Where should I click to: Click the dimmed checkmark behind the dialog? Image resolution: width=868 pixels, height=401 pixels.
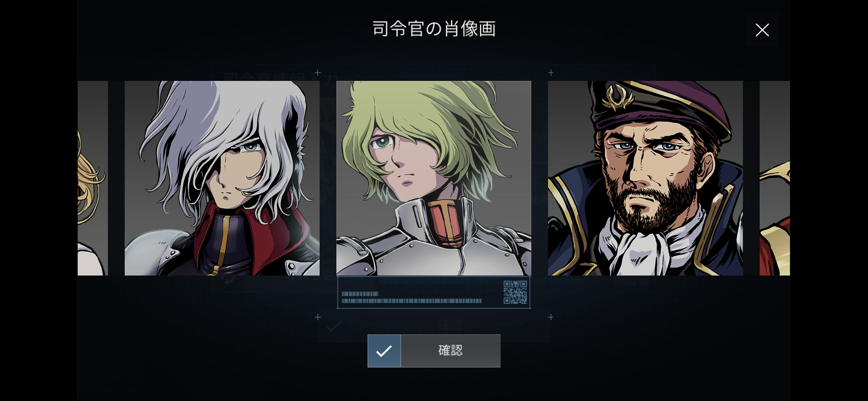coord(334,326)
